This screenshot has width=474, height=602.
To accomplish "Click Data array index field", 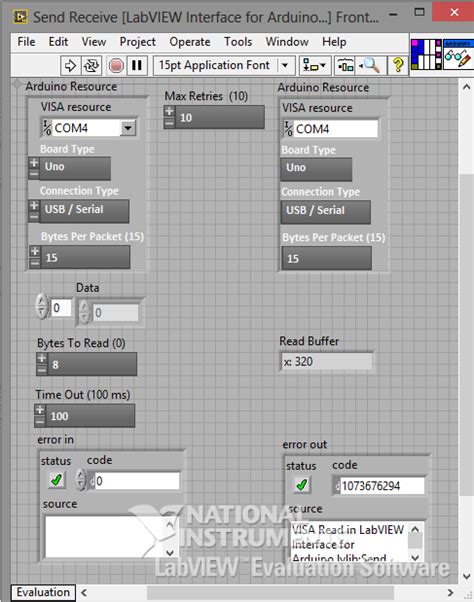I will (61, 308).
